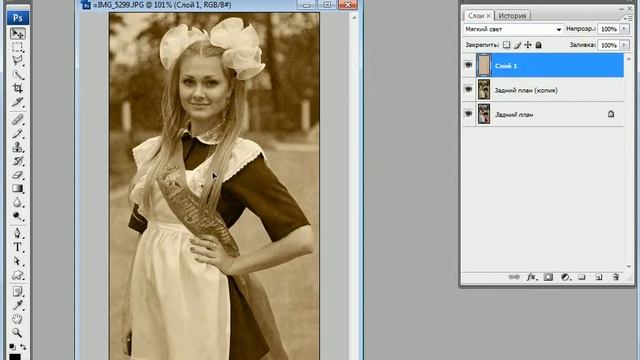
Task: Click the Заливка fill value field
Action: point(609,45)
